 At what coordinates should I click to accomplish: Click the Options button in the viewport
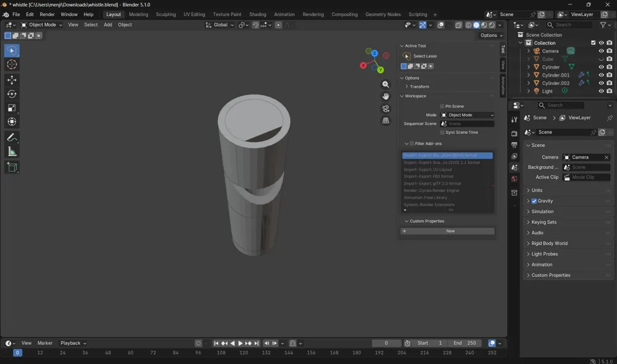pos(492,35)
